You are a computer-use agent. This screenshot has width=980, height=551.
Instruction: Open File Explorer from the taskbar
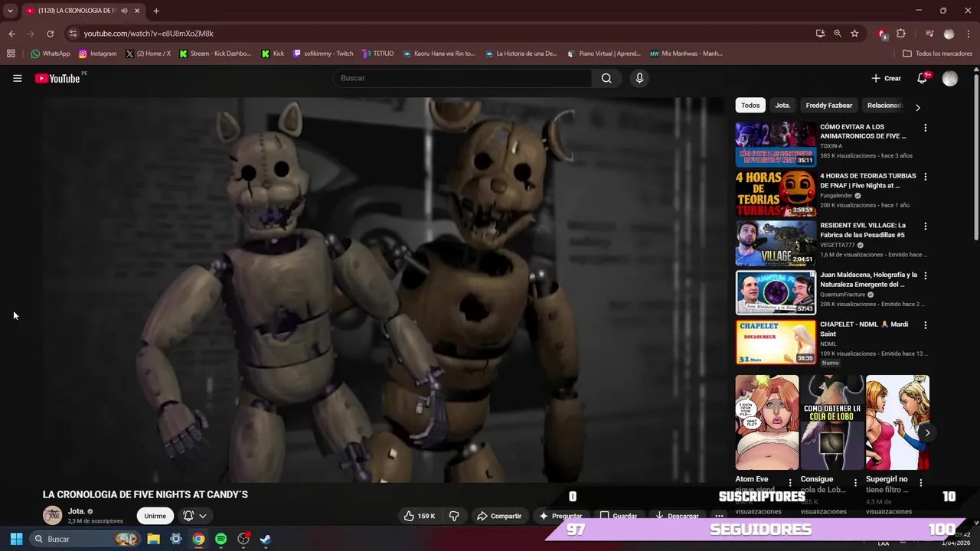point(153,539)
